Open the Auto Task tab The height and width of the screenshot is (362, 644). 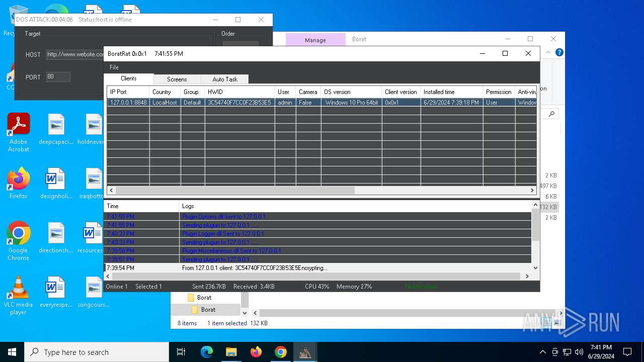(x=224, y=79)
